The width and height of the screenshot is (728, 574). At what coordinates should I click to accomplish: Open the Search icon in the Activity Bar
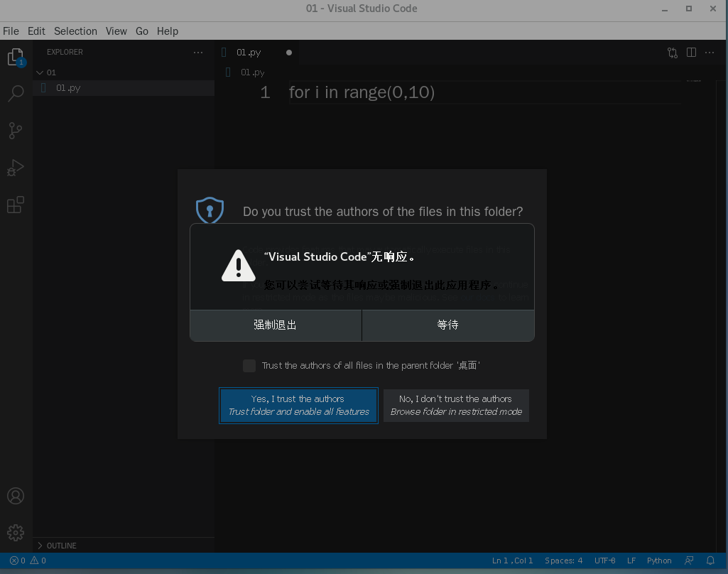click(x=16, y=93)
